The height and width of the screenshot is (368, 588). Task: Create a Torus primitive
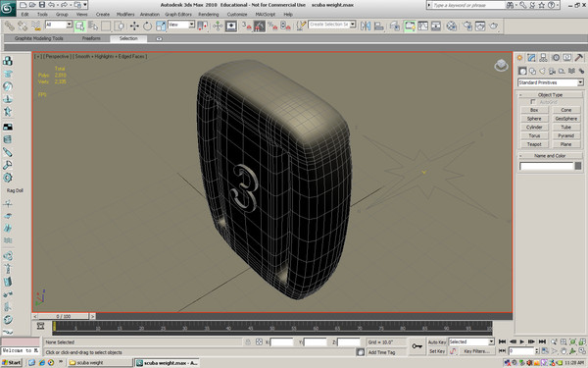click(534, 135)
